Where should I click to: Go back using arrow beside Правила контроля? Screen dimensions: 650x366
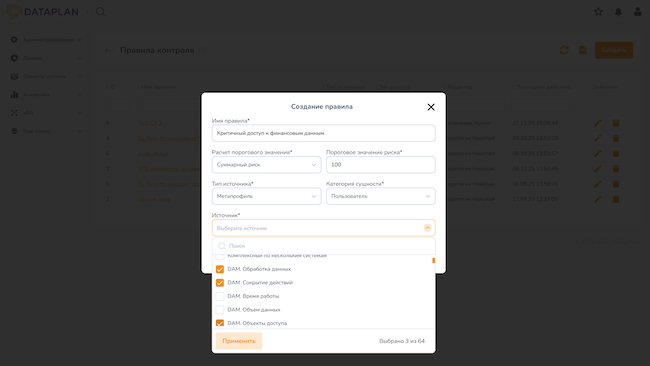click(x=109, y=50)
